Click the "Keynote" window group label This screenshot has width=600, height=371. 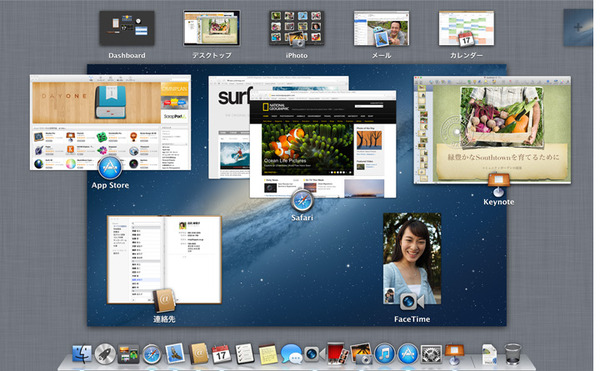499,202
